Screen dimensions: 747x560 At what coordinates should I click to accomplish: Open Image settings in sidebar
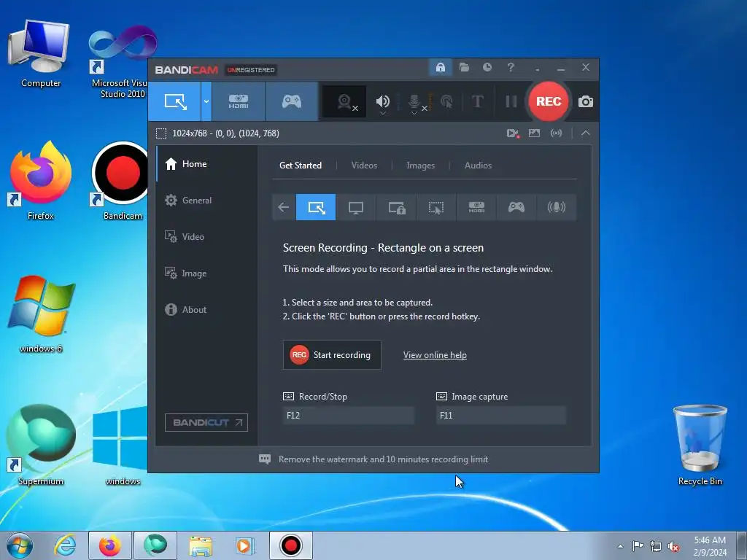206,273
